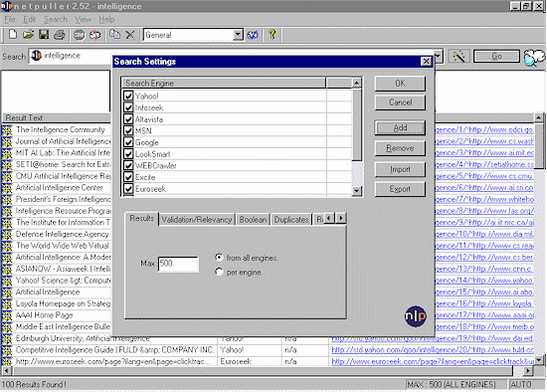Screen dimensions: 547x392
Task: Click the magic wand icon beside Go
Action: [458, 56]
